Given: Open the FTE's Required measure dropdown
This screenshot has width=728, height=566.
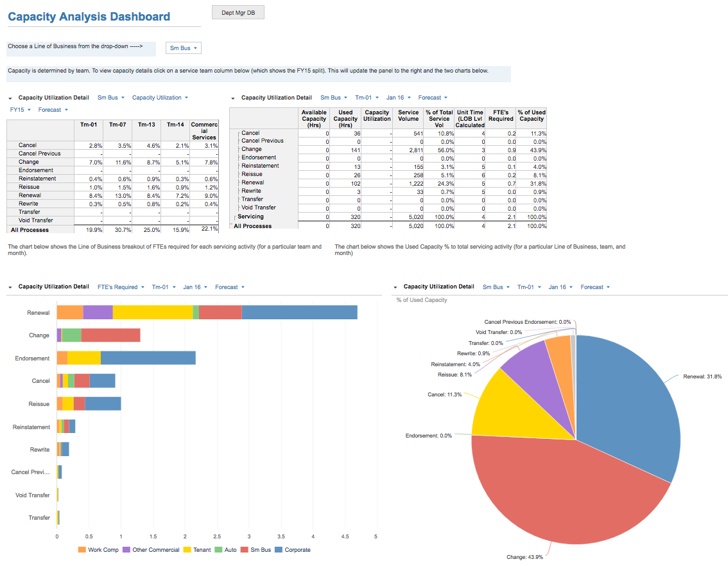Looking at the screenshot, I should click(x=121, y=287).
